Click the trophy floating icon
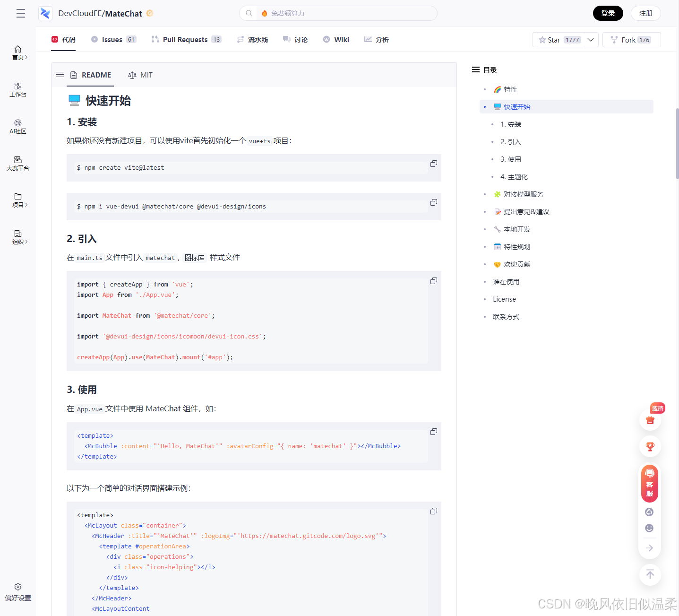The width and height of the screenshot is (679, 616). (x=650, y=446)
